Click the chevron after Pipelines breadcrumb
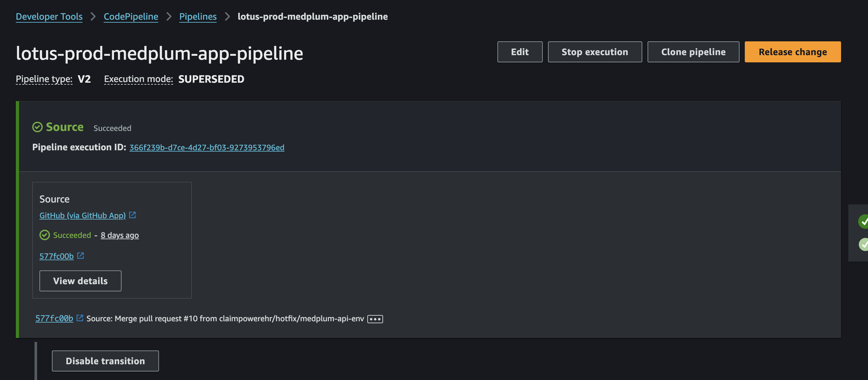 [227, 16]
